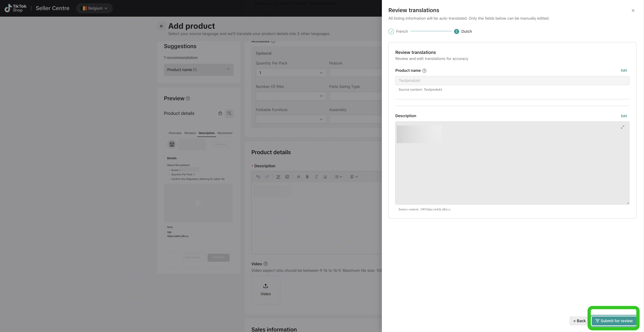Click the shop storefront icon in preview
This screenshot has height=332, width=644.
[x=172, y=144]
